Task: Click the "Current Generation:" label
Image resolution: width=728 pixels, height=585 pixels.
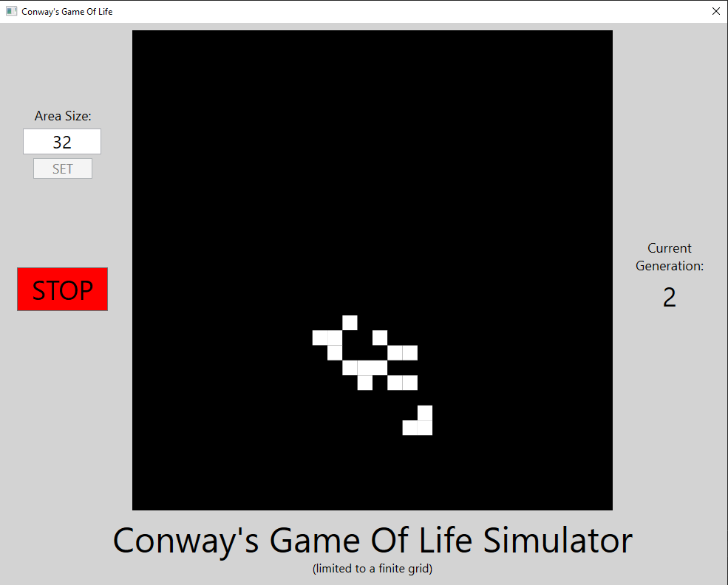Action: [670, 257]
